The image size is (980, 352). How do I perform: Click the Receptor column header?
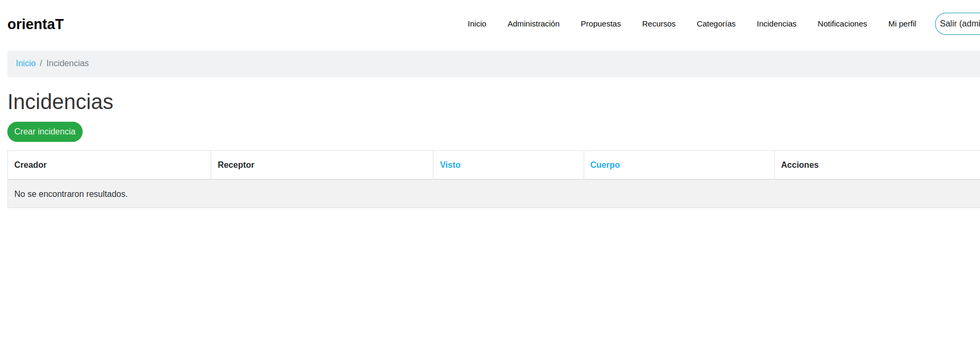235,165
